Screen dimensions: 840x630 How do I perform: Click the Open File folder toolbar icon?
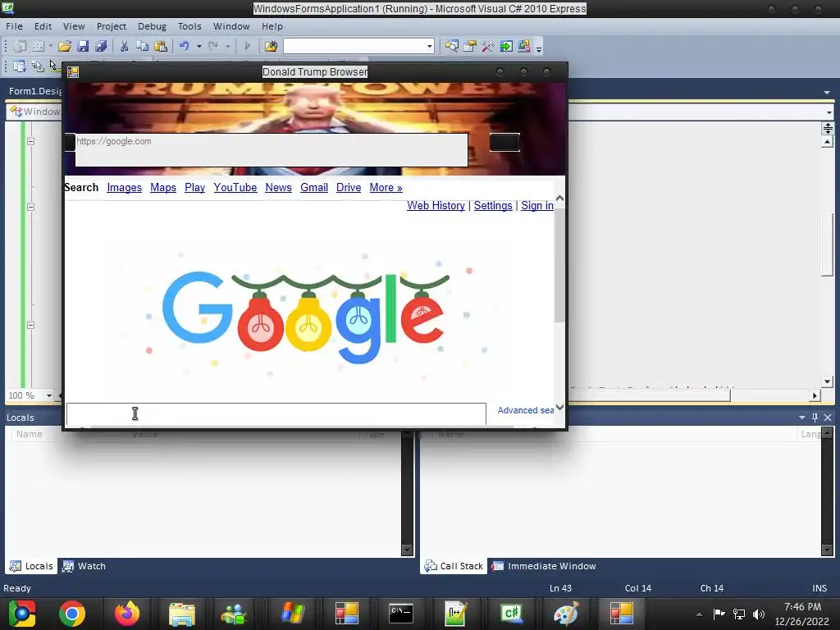[x=65, y=46]
